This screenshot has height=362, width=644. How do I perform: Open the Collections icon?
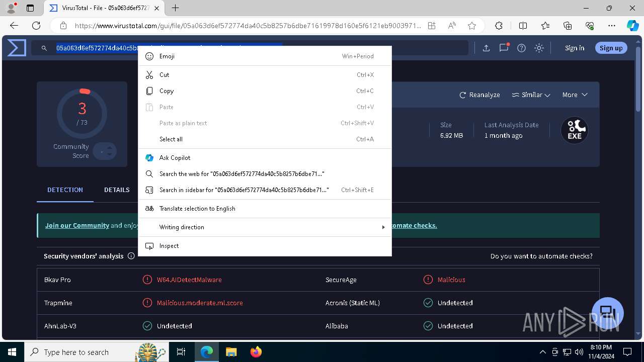point(568,26)
